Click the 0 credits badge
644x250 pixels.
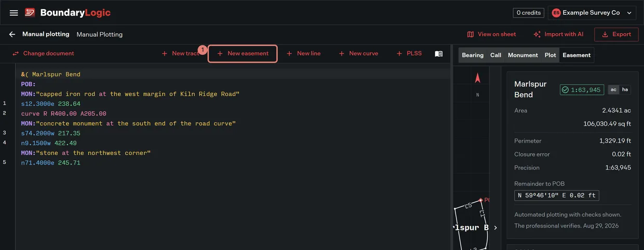point(529,12)
